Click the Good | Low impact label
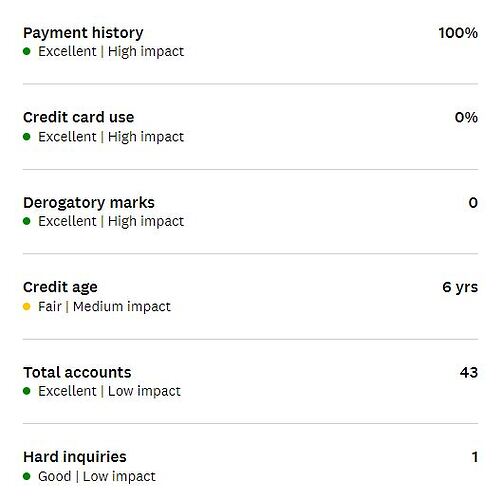The height and width of the screenshot is (500, 500). click(x=97, y=477)
